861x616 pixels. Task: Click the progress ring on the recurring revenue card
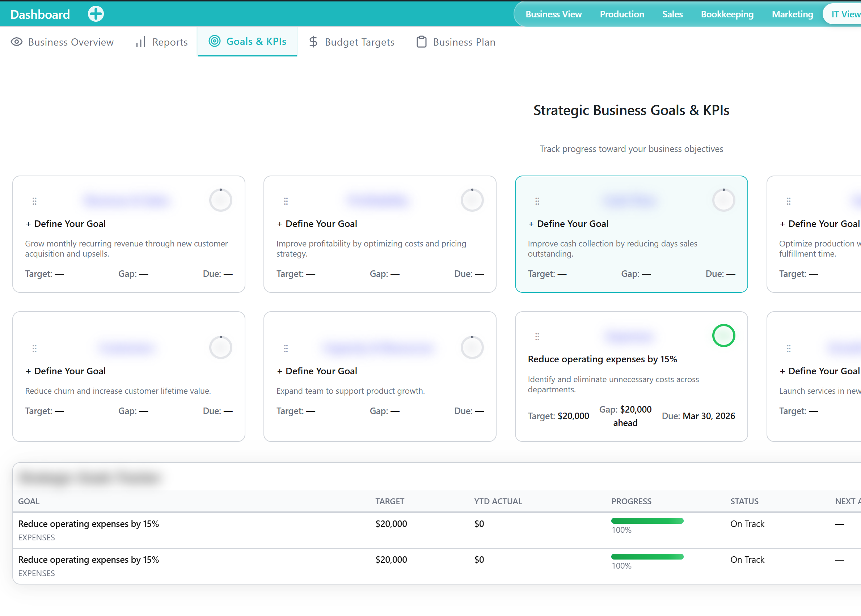[221, 200]
